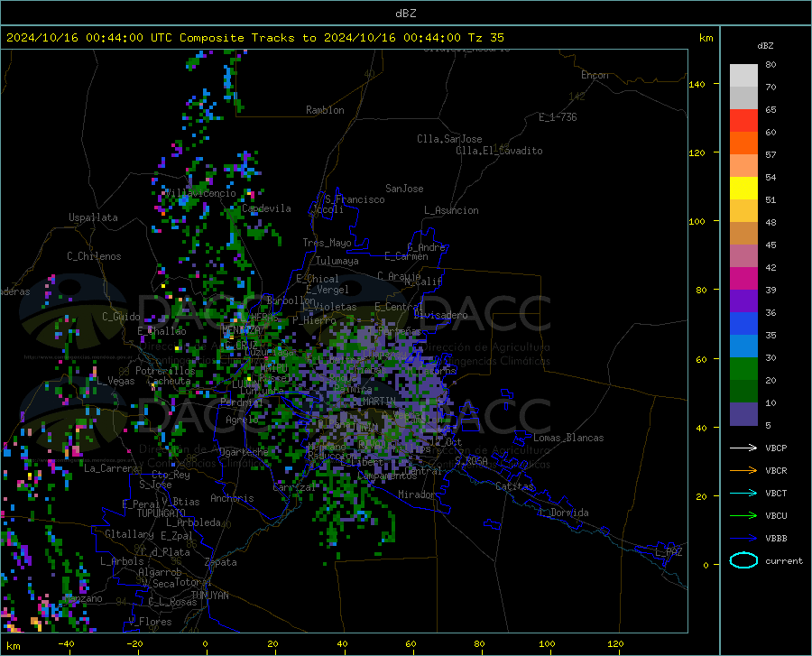Image resolution: width=812 pixels, height=656 pixels.
Task: Select the slate purple 5 dBZ color swatch
Action: click(x=743, y=414)
